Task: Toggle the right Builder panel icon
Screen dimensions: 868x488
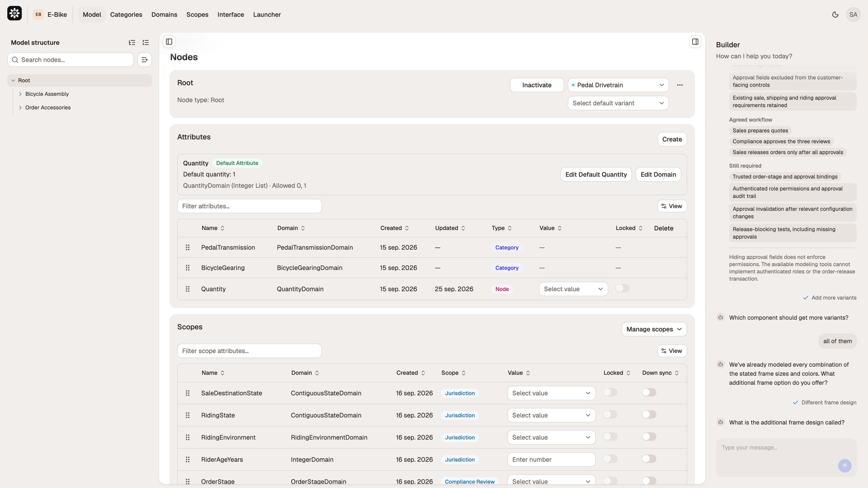Action: point(695,42)
